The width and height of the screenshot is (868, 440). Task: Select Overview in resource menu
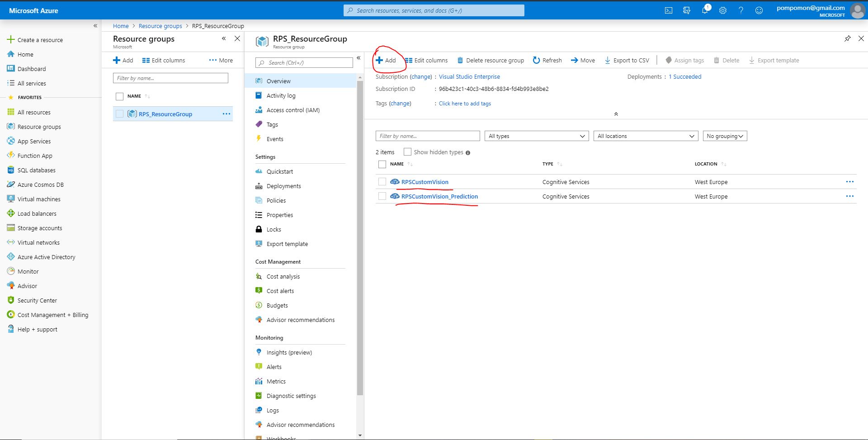coord(301,81)
